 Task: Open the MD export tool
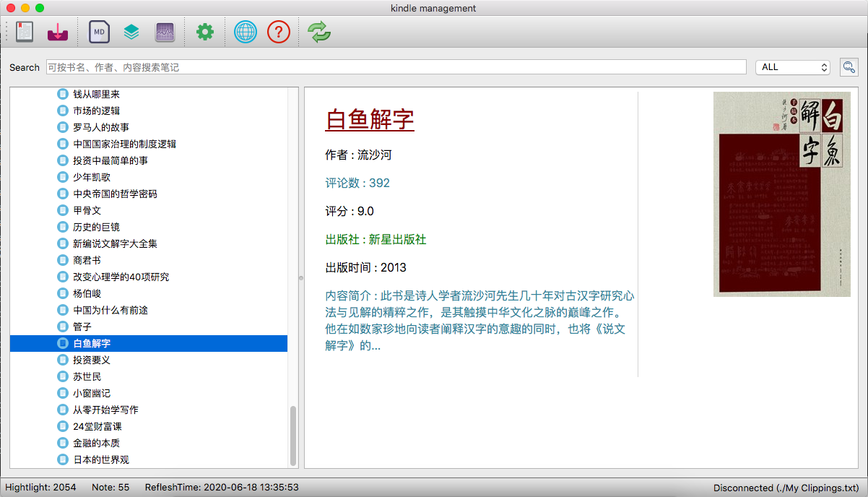tap(98, 32)
